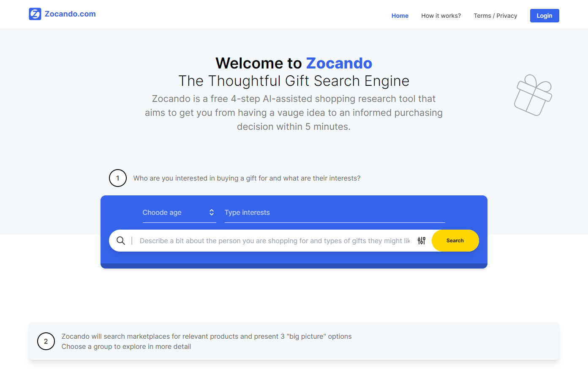Viewport: 588px width, 370px height.
Task: Switch to the How it works? tab
Action: pos(441,16)
